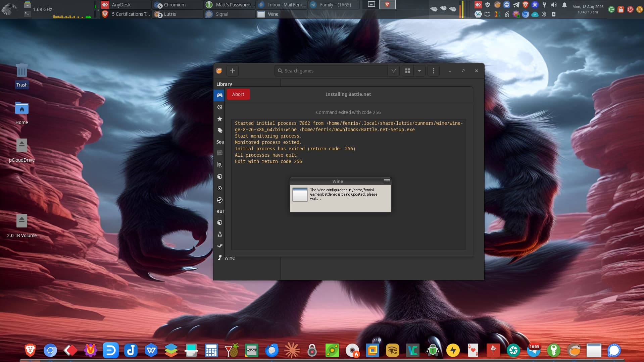The image size is (644, 362).
Task: Select Linux runner penguin icon
Action: point(219,234)
